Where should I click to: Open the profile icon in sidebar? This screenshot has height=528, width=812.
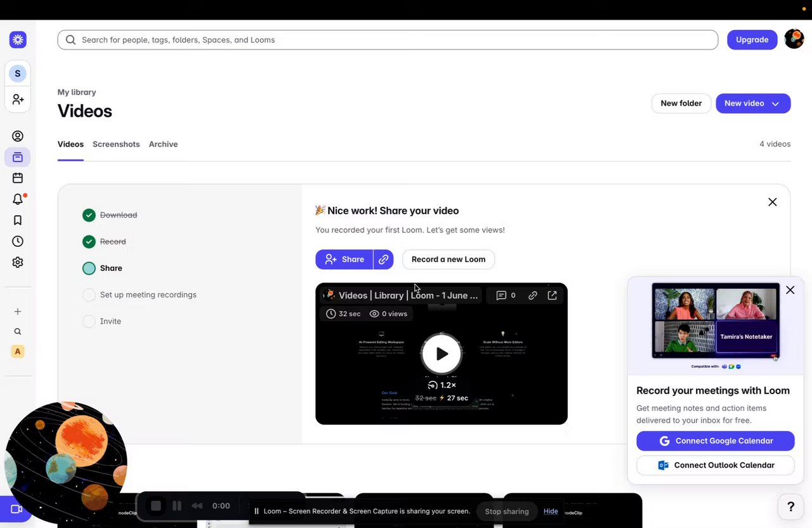[x=18, y=136]
